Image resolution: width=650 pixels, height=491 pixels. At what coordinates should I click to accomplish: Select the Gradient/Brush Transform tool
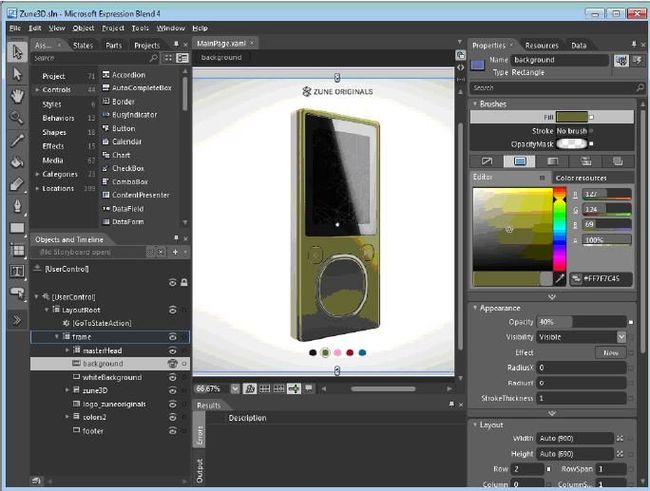tap(17, 184)
